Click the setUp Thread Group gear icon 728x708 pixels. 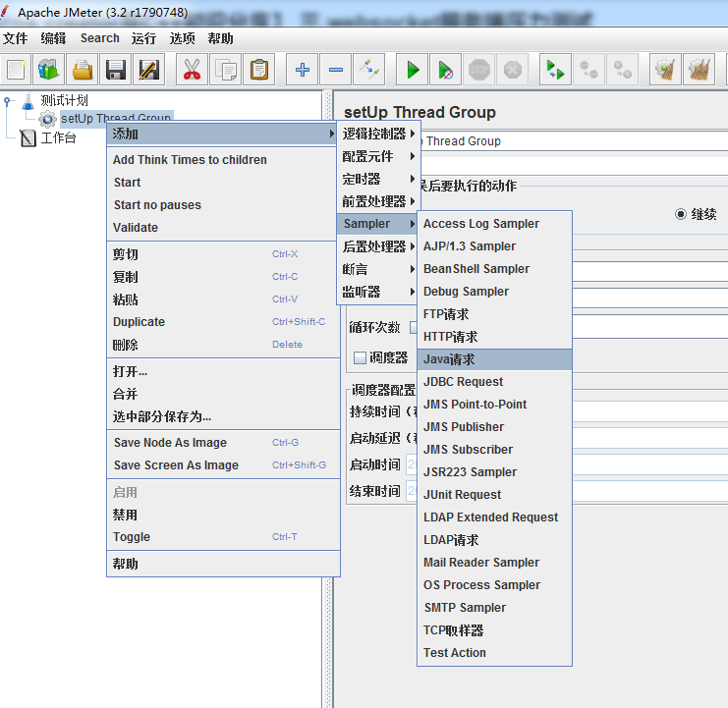[x=47, y=119]
